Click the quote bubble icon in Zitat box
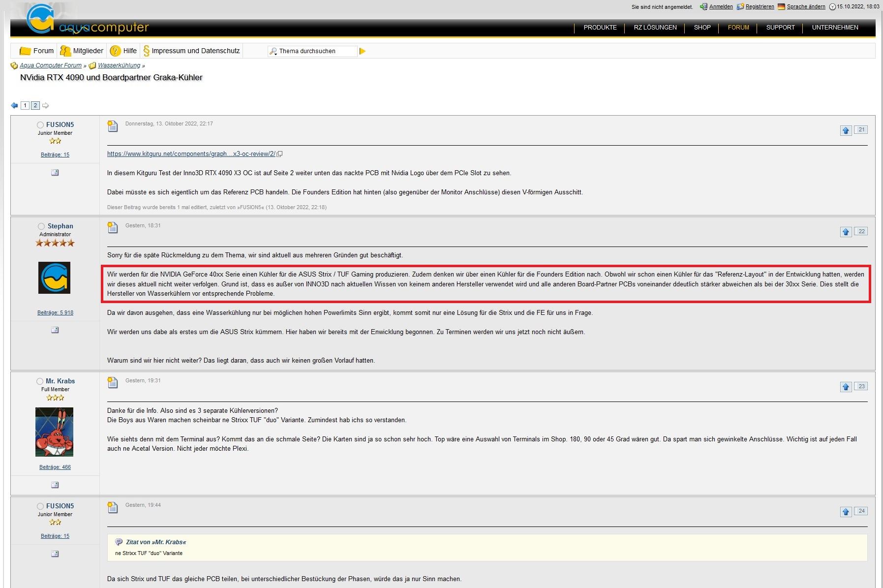Screen dimensions: 883x588 (119, 542)
